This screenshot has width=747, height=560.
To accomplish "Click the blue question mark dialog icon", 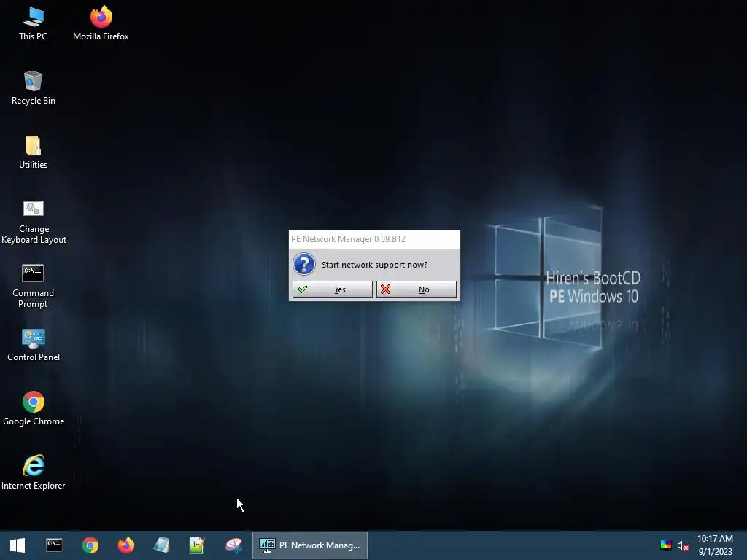I will click(304, 264).
